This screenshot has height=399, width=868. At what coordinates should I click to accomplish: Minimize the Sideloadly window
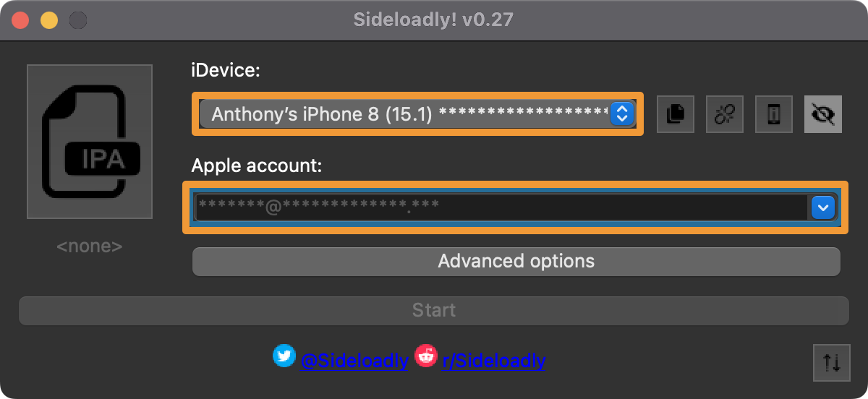(x=48, y=20)
